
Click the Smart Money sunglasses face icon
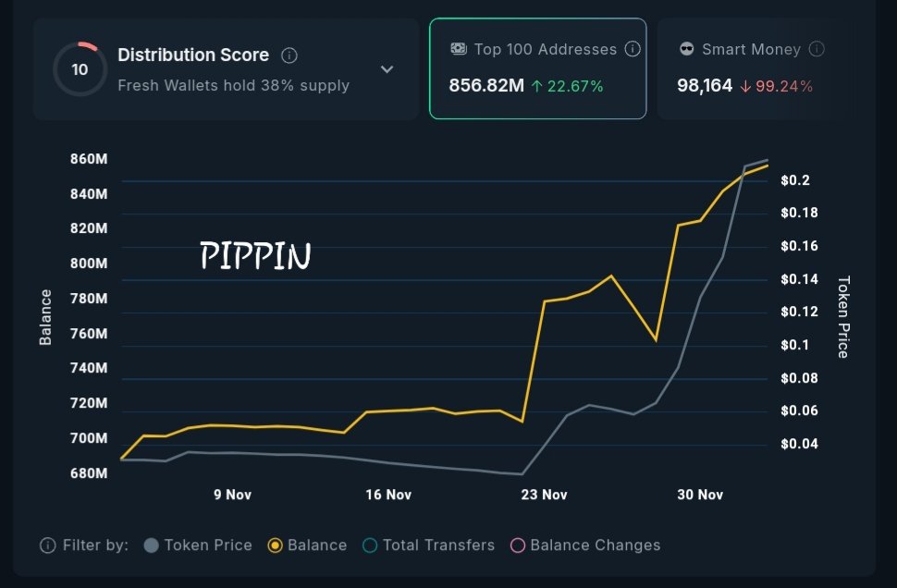[686, 49]
